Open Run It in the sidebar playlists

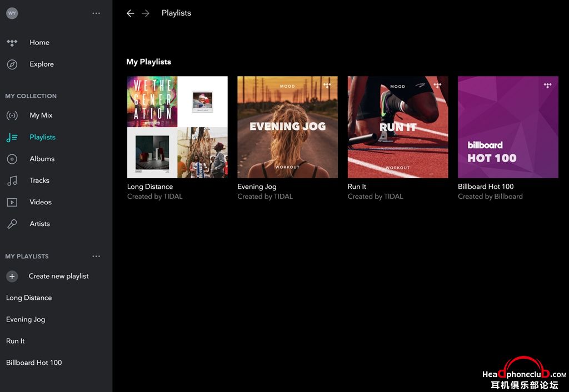point(15,341)
